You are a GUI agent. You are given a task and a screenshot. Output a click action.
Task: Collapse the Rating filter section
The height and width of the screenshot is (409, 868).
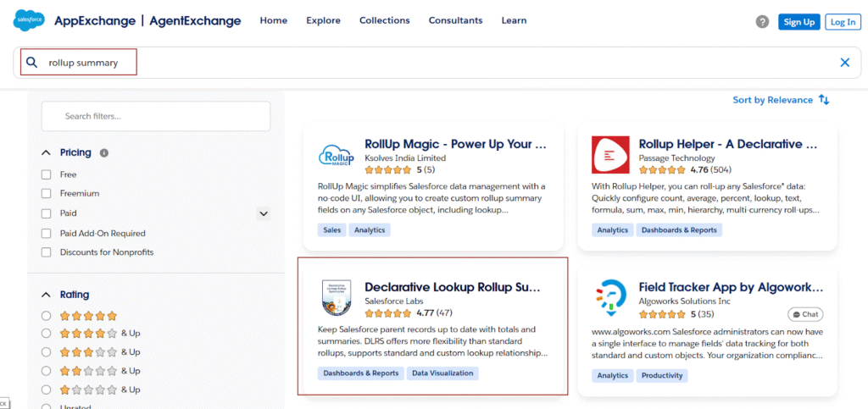tap(46, 295)
